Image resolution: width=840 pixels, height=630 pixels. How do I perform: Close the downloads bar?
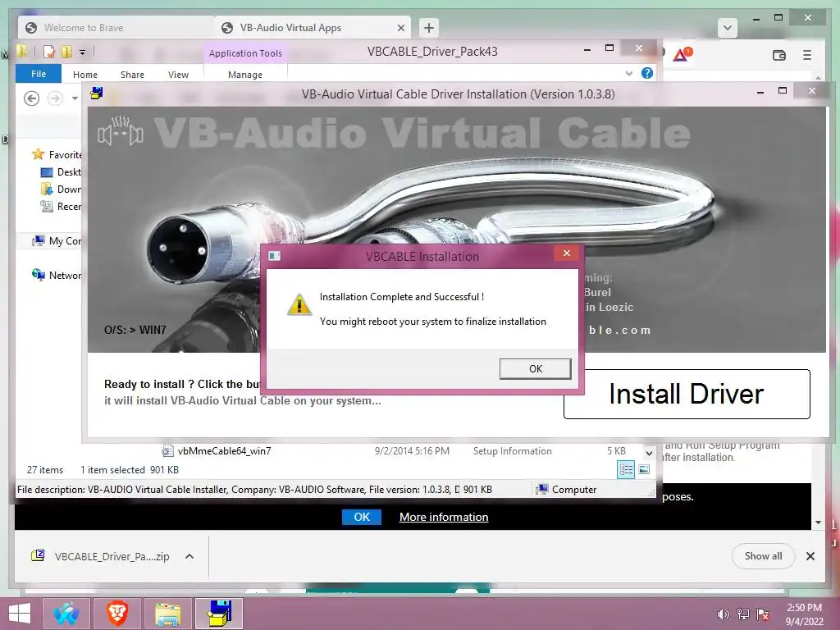click(x=810, y=556)
